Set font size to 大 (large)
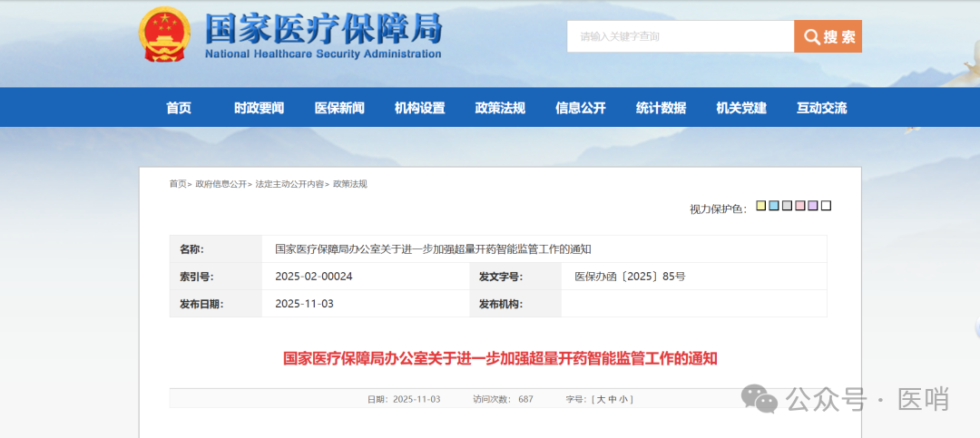This screenshot has height=438, width=980. pyautogui.click(x=600, y=399)
